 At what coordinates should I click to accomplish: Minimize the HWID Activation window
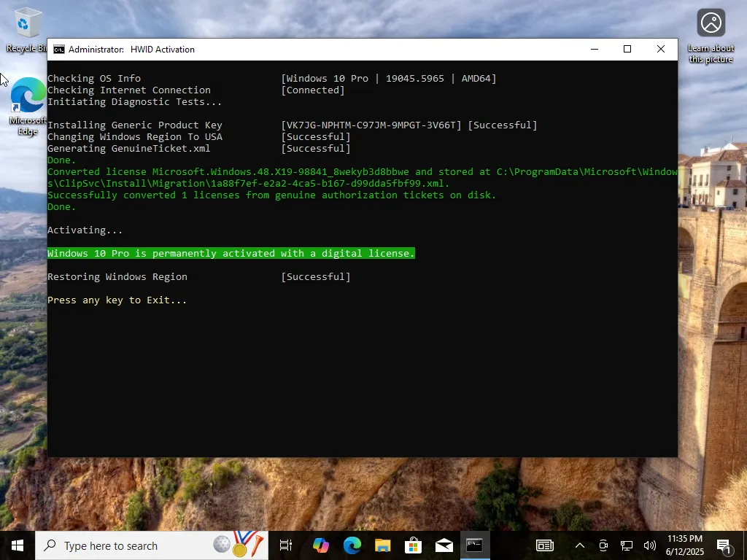[595, 49]
